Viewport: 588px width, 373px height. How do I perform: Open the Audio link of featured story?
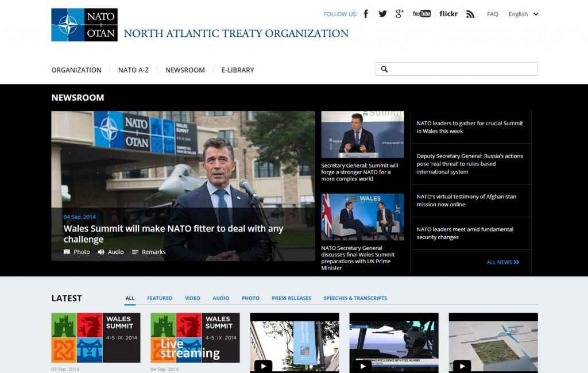(x=116, y=252)
